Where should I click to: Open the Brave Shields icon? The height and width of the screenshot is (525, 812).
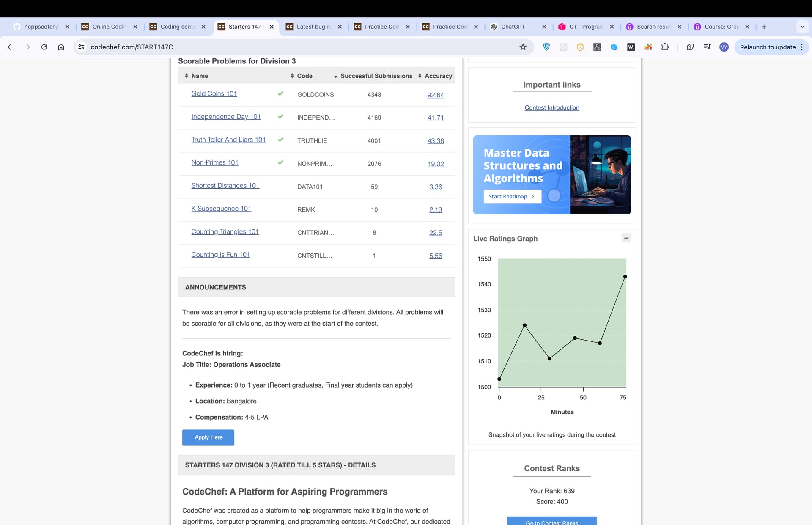(x=546, y=47)
